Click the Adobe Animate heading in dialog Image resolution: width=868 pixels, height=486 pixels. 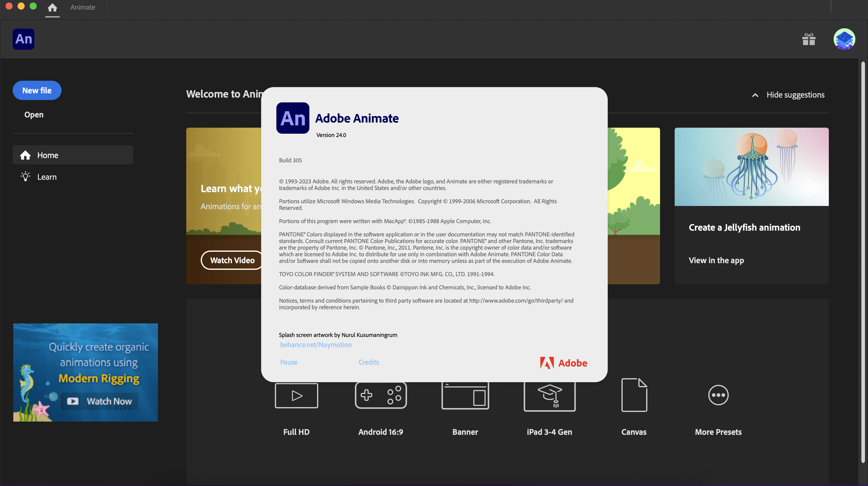pyautogui.click(x=357, y=118)
